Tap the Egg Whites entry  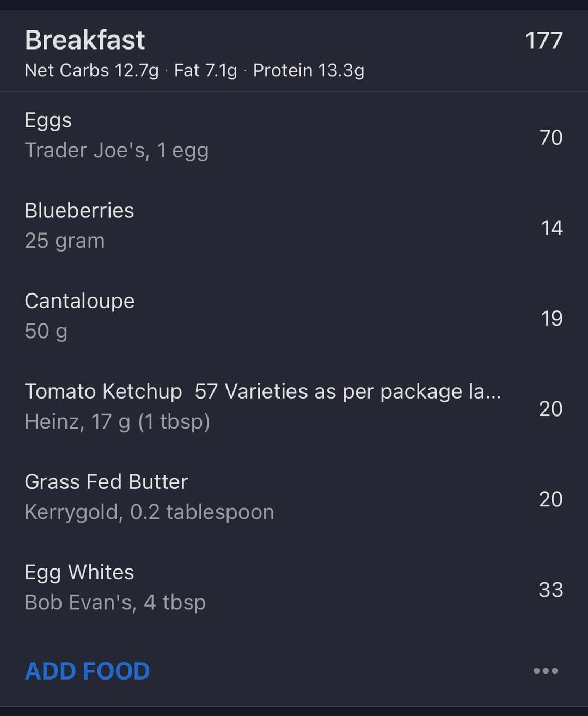click(79, 572)
